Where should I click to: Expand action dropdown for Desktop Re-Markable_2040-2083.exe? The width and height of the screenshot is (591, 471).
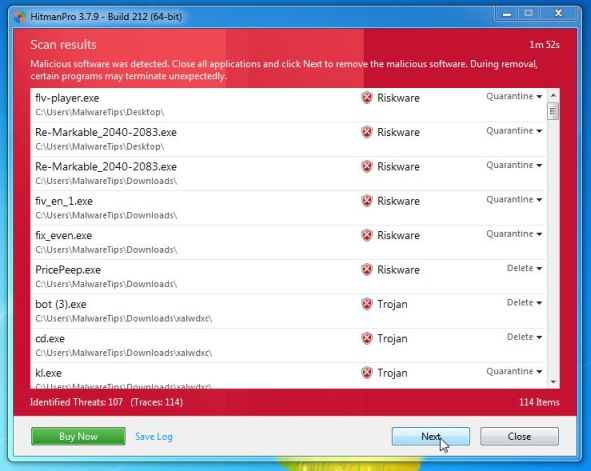pyautogui.click(x=514, y=131)
